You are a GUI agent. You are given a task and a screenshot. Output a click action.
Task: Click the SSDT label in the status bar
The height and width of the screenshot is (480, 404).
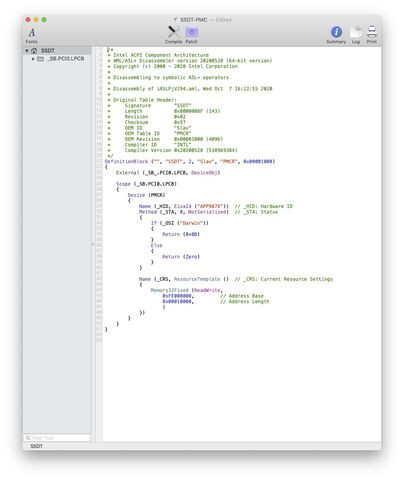pyautogui.click(x=36, y=446)
